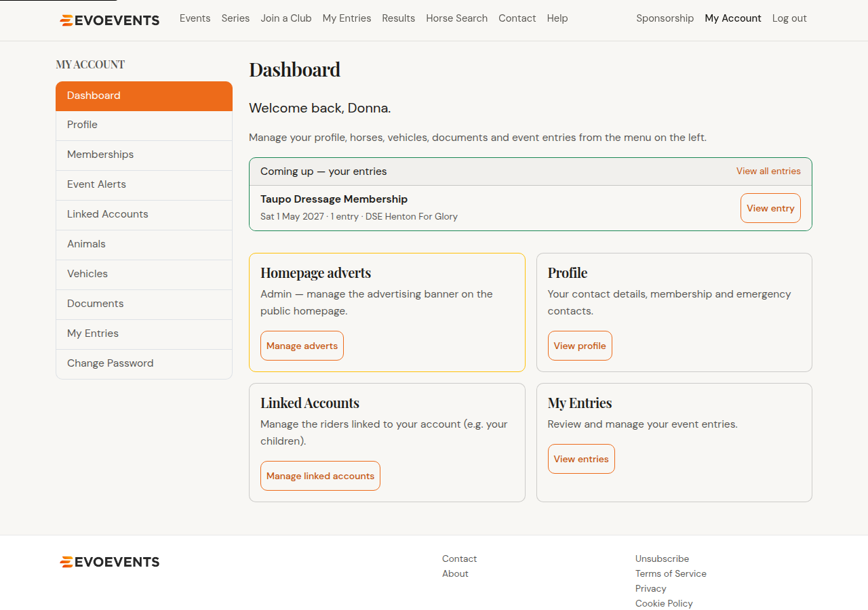Image resolution: width=868 pixels, height=610 pixels.
Task: Select Dashboard in the sidebar
Action: [144, 96]
